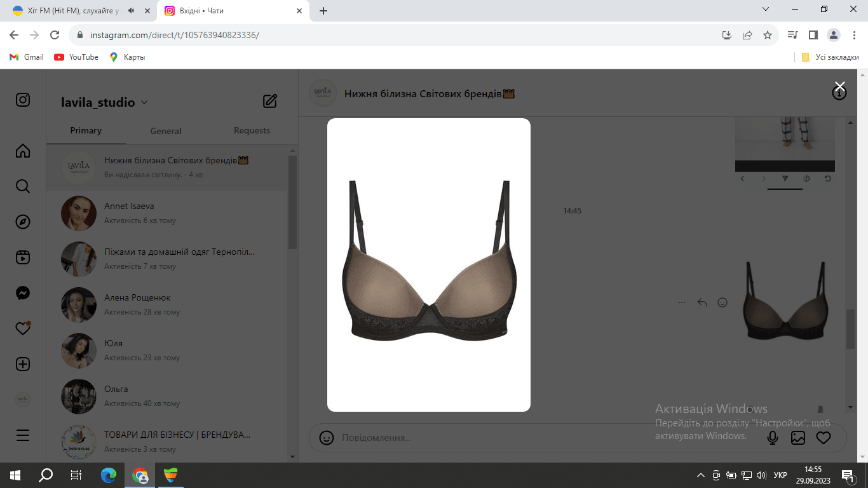Click the chat list scrollbar

pyautogui.click(x=292, y=203)
